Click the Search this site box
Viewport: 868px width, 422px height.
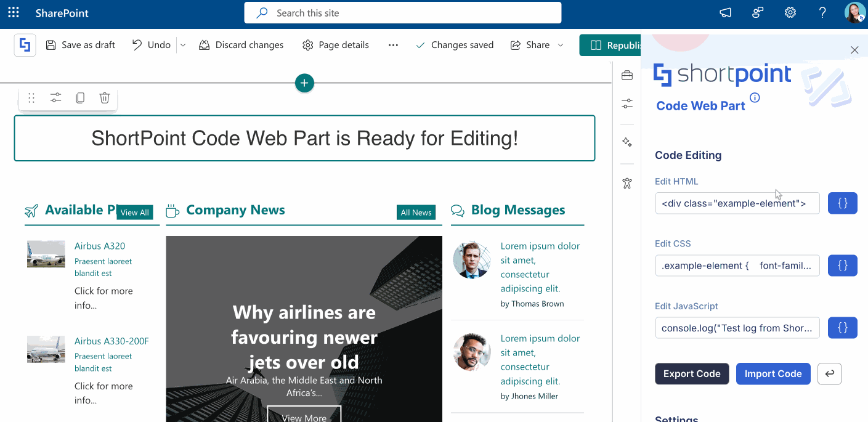[403, 13]
